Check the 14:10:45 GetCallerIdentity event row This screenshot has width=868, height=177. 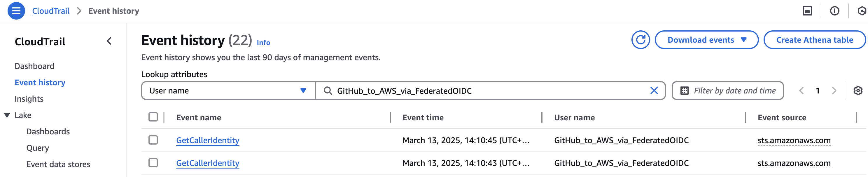coord(153,140)
